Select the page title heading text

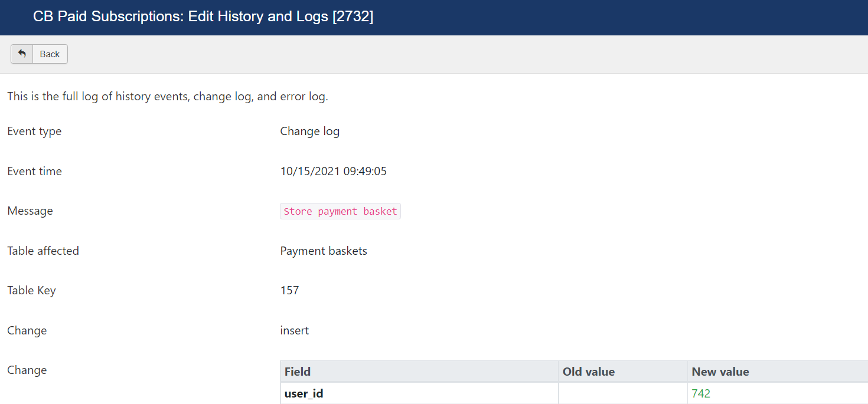coord(203,17)
